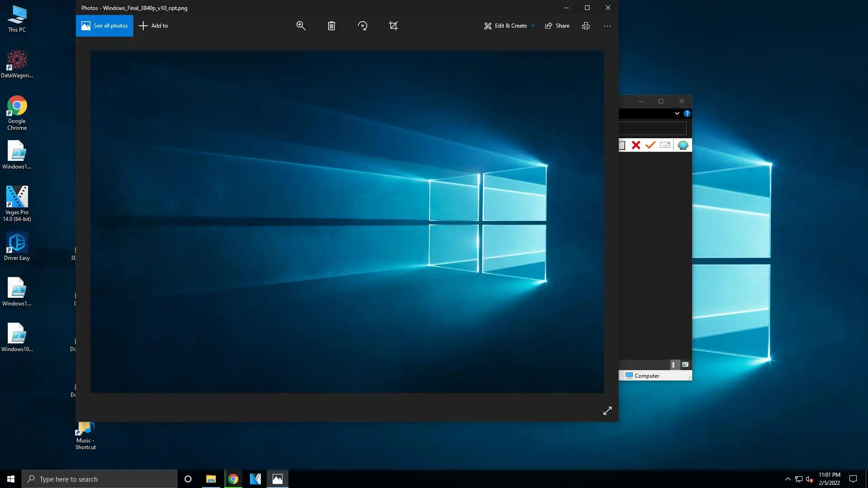Click the Print icon in Photos toolbar
868x488 pixels.
(586, 26)
